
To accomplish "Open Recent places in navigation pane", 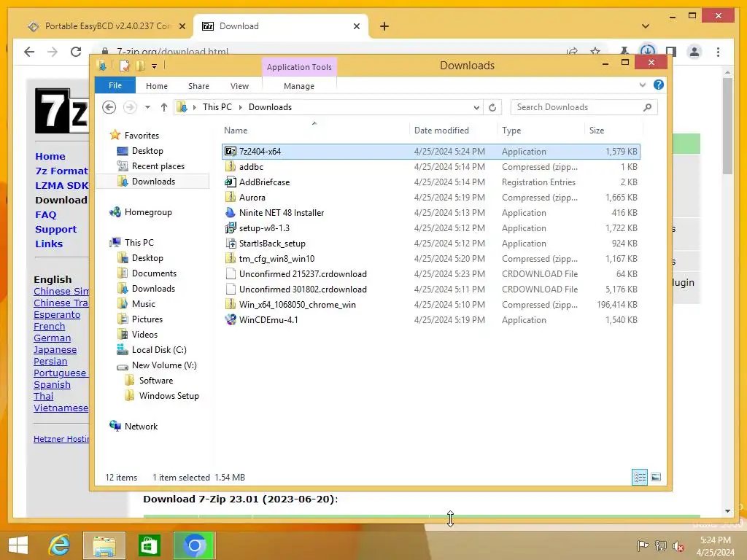I will pos(158,166).
